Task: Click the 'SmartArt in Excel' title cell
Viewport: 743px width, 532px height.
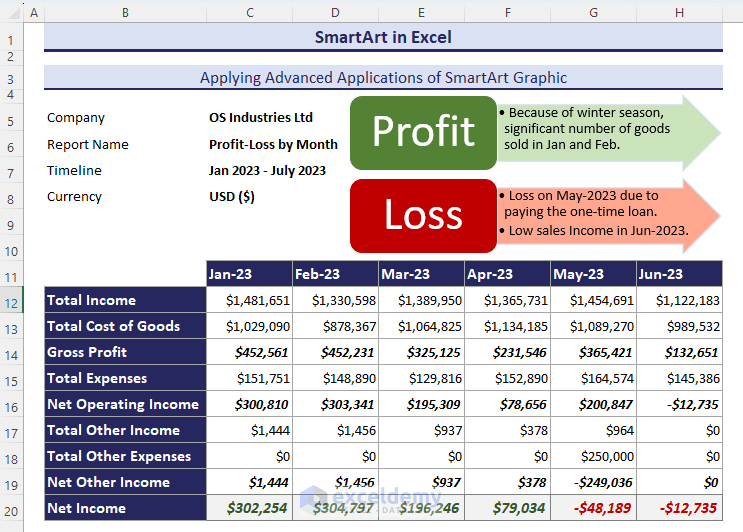Action: (383, 37)
